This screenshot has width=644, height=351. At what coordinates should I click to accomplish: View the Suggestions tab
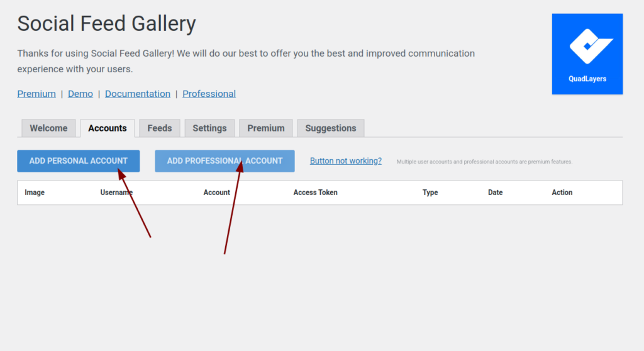[331, 128]
